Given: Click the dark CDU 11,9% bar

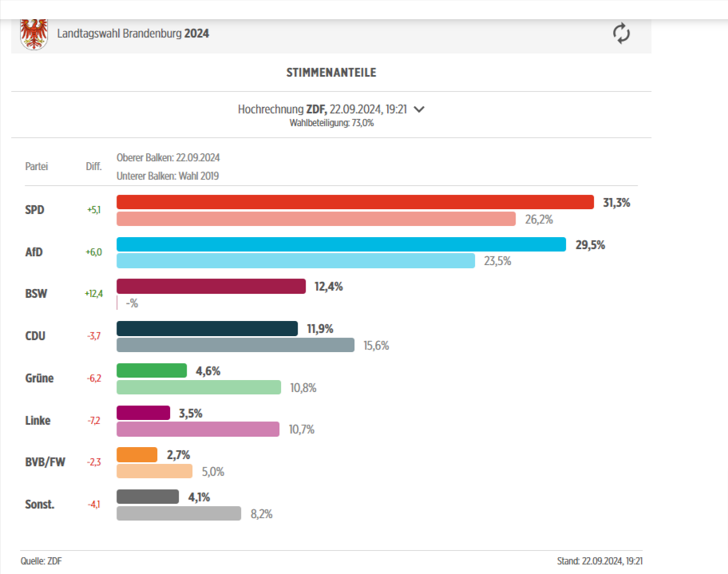Looking at the screenshot, I should 207,328.
